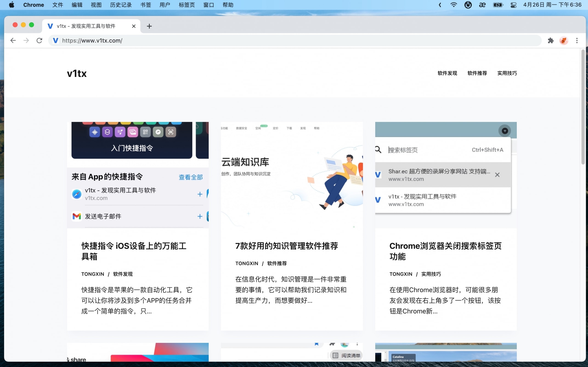
Task: Click the browser forward arrow
Action: pos(26,40)
